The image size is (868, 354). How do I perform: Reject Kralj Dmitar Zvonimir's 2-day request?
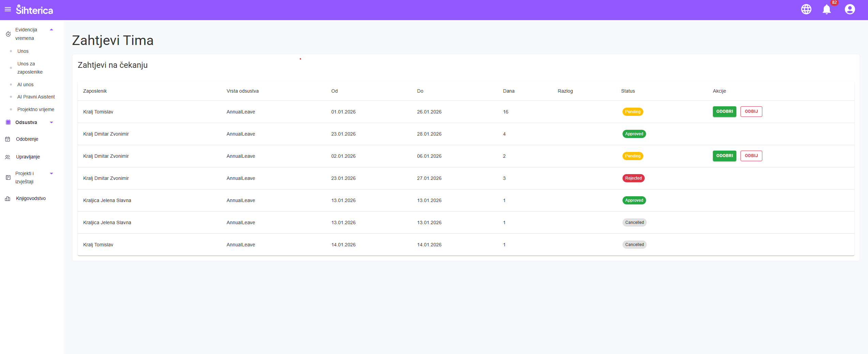tap(751, 156)
